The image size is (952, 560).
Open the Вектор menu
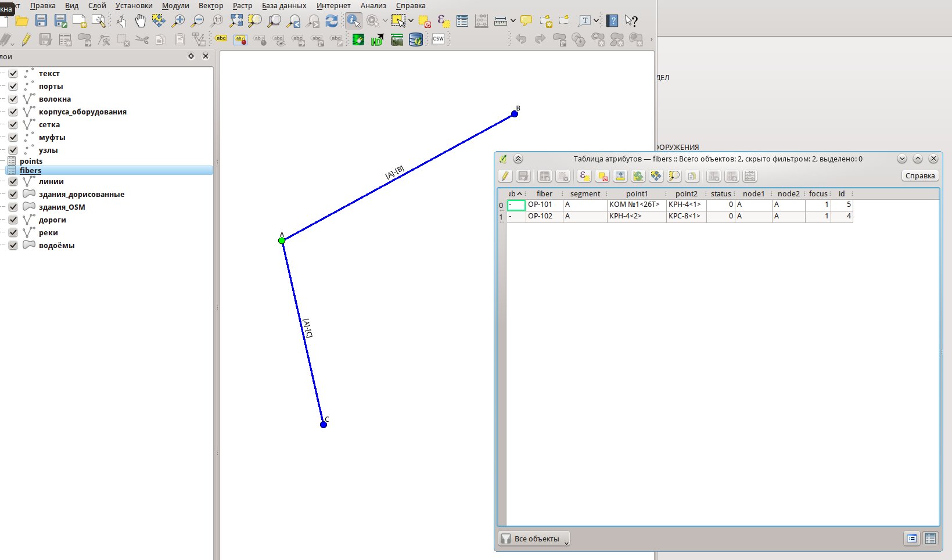(211, 5)
